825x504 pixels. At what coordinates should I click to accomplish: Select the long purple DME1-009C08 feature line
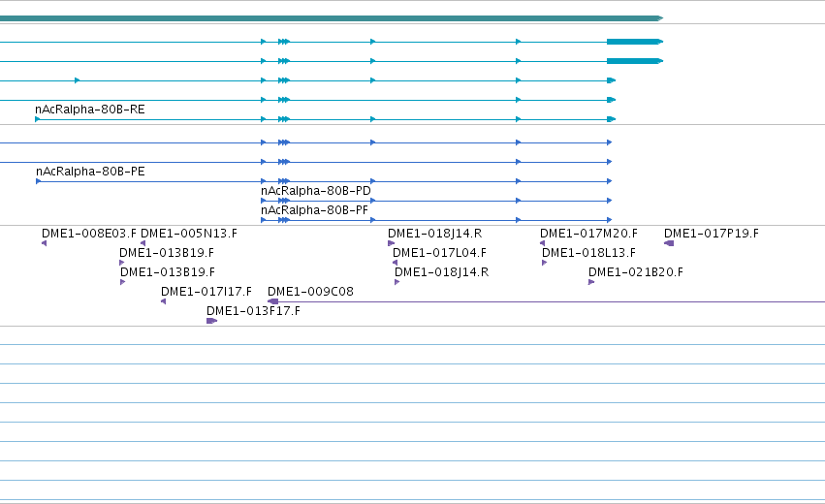point(546,302)
